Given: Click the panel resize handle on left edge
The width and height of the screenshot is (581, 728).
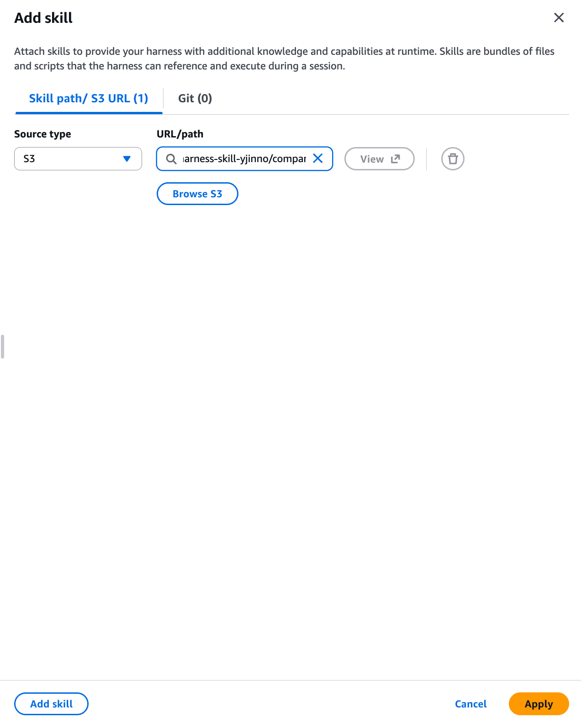Looking at the screenshot, I should pyautogui.click(x=3, y=347).
